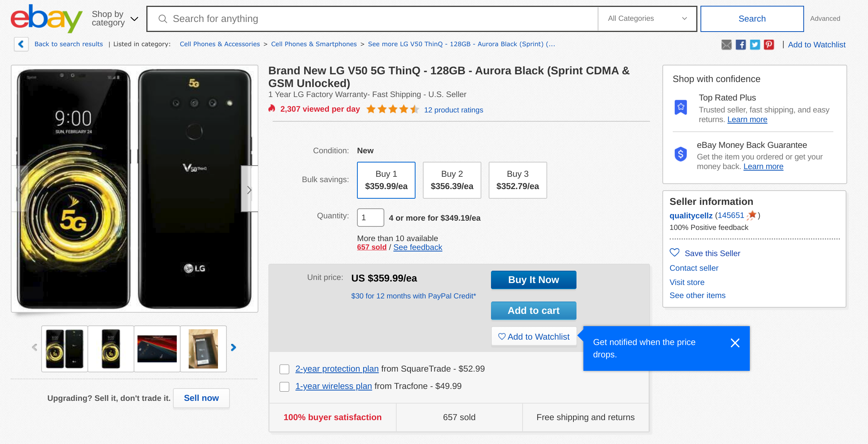
Task: Click the Buy It Now button
Action: click(533, 279)
